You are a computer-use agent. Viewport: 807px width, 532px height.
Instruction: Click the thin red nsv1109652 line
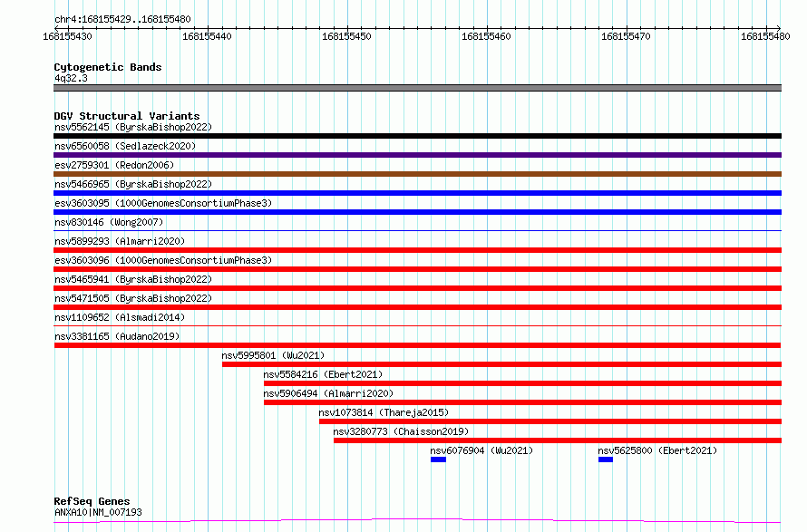click(417, 325)
